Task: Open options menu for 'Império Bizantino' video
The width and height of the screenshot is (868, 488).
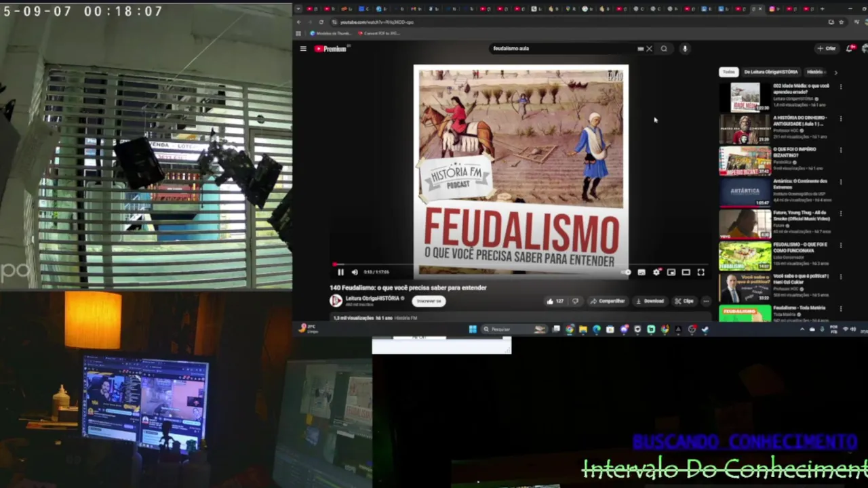Action: point(841,150)
